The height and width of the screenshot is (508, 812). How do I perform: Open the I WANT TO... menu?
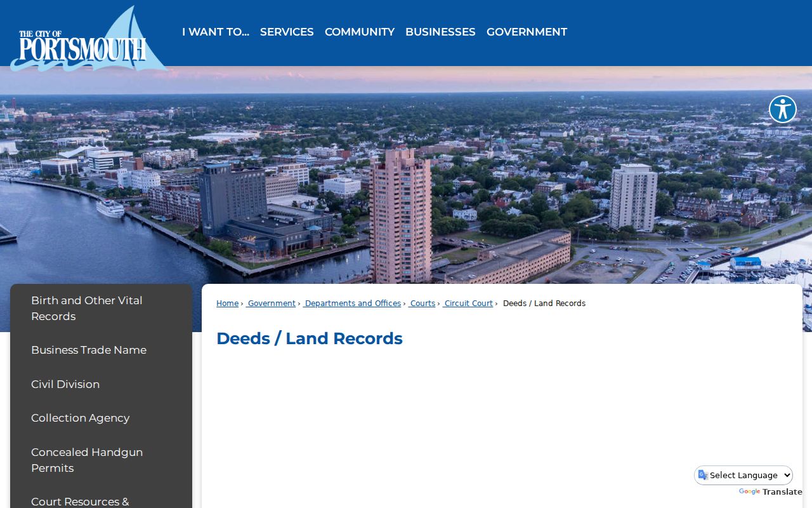coord(216,32)
